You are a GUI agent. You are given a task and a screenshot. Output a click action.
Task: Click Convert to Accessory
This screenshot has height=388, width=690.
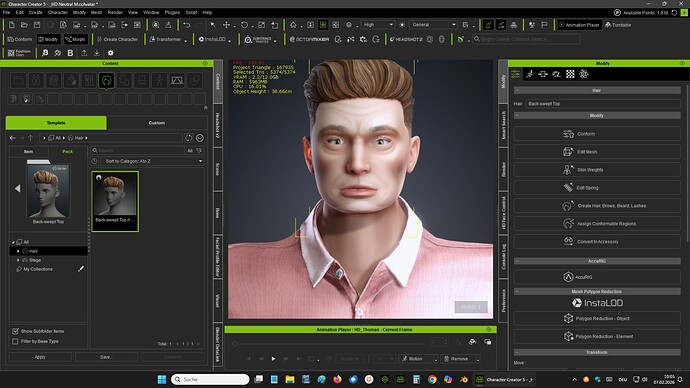click(597, 242)
